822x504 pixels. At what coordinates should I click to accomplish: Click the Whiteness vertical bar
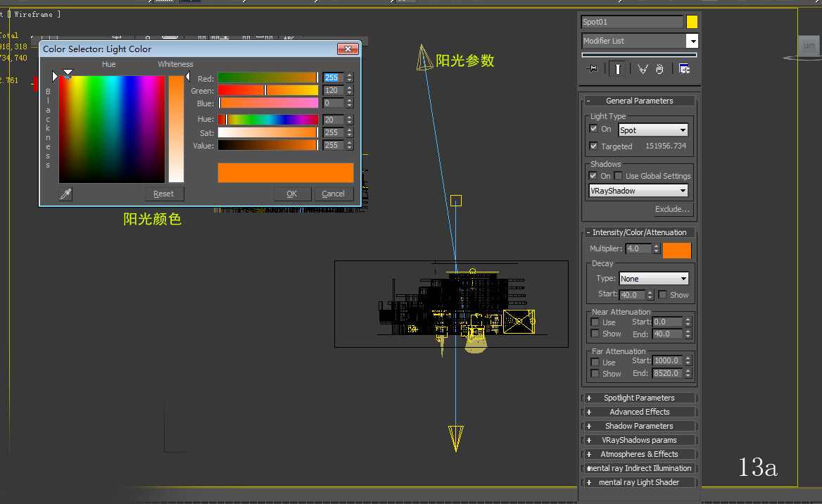(176, 129)
